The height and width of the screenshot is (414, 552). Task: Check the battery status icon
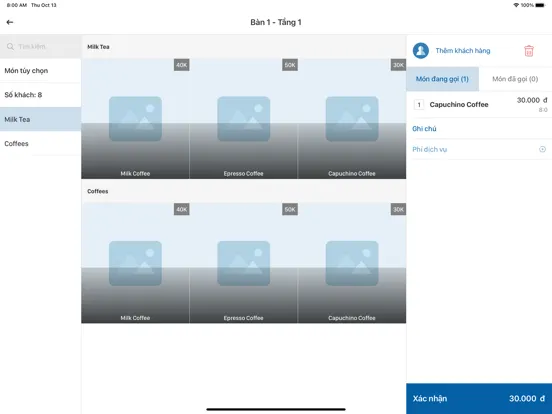540,5
